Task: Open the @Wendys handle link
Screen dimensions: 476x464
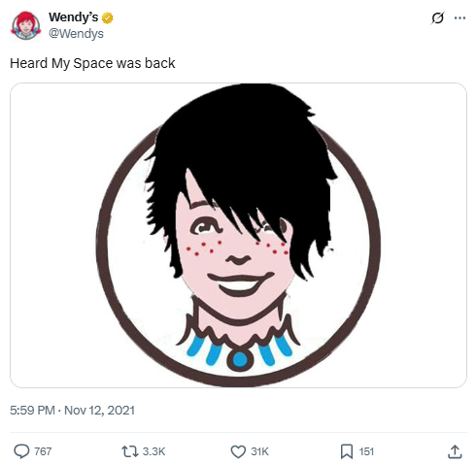Action: [76, 33]
